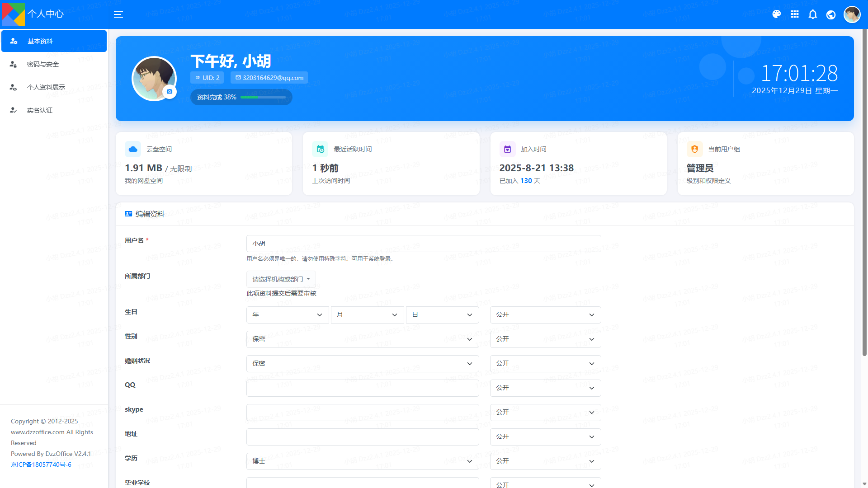Open the notifications bell
The image size is (868, 488).
[813, 14]
